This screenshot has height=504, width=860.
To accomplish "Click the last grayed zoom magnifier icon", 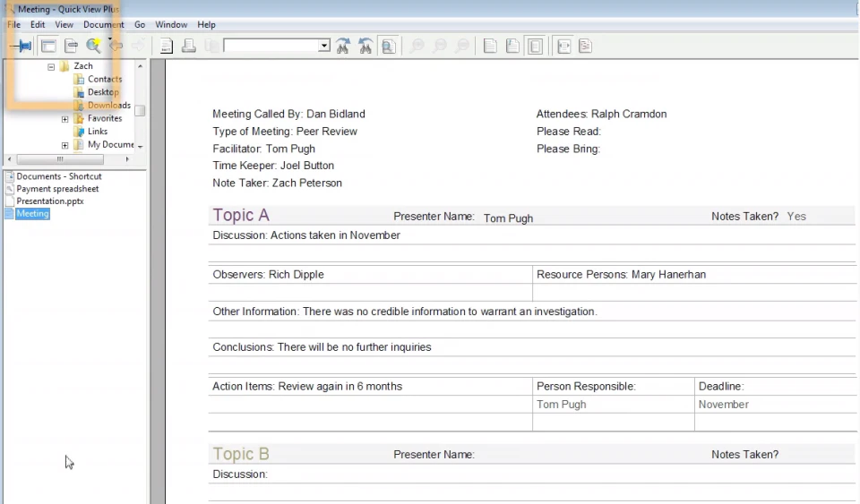I will point(463,46).
